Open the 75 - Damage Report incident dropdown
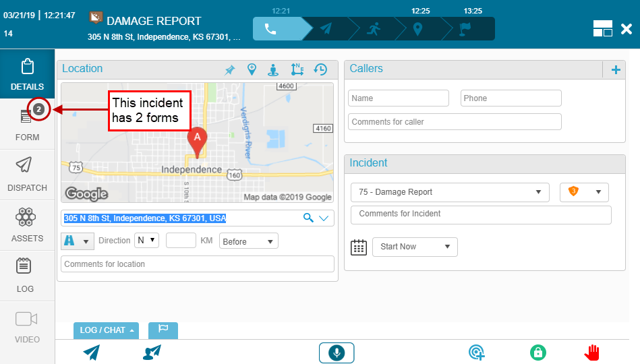 tap(450, 192)
